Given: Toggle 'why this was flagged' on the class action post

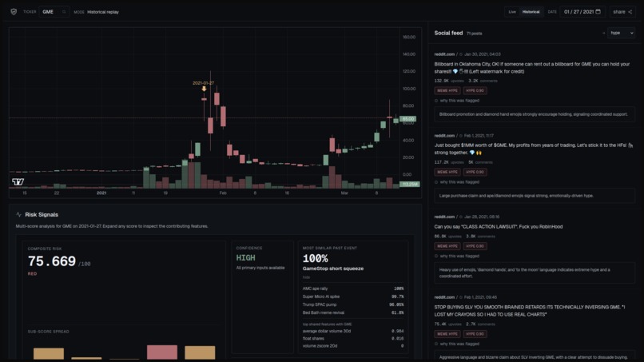Looking at the screenshot, I should (x=457, y=256).
